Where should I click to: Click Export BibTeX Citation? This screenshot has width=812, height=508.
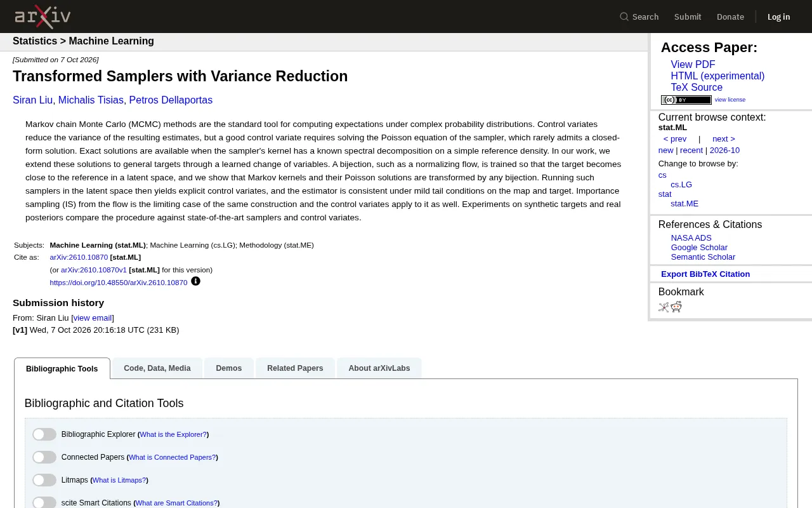pyautogui.click(x=705, y=274)
